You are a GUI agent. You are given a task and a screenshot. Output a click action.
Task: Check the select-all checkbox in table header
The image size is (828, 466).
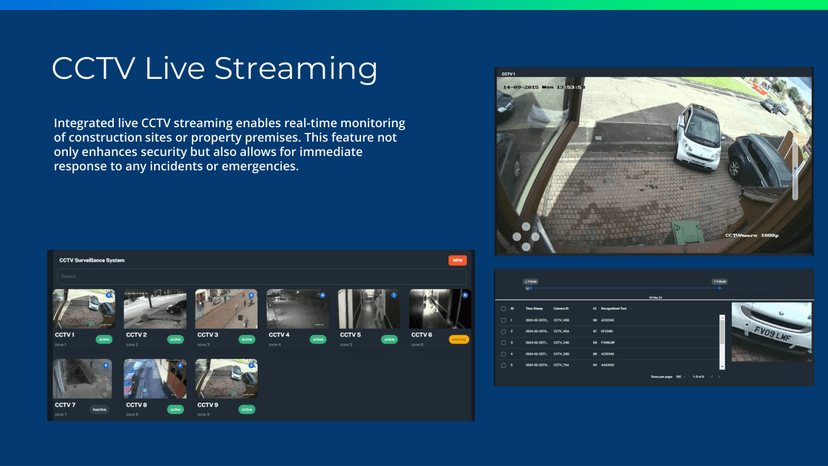(x=503, y=308)
